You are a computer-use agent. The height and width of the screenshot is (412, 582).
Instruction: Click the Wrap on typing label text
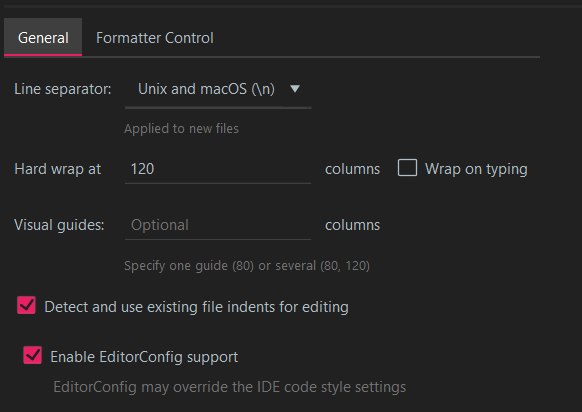coord(476,169)
